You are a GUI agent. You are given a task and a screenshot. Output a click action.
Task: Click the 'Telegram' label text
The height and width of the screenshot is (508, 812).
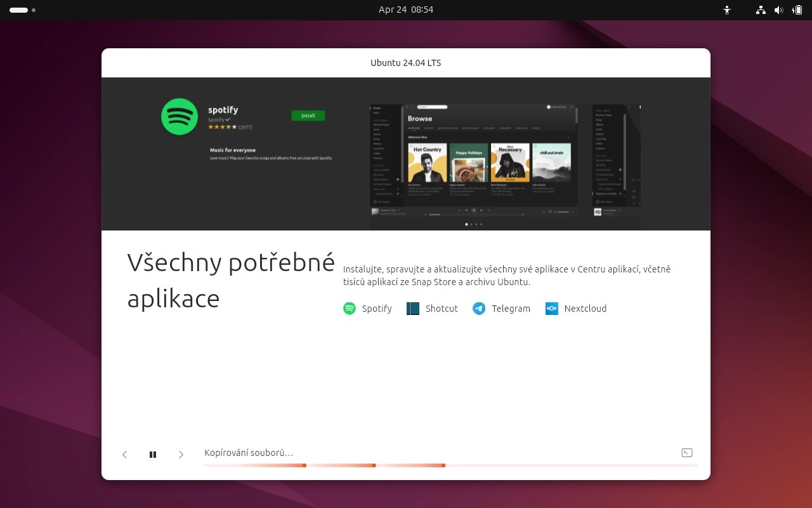point(511,309)
